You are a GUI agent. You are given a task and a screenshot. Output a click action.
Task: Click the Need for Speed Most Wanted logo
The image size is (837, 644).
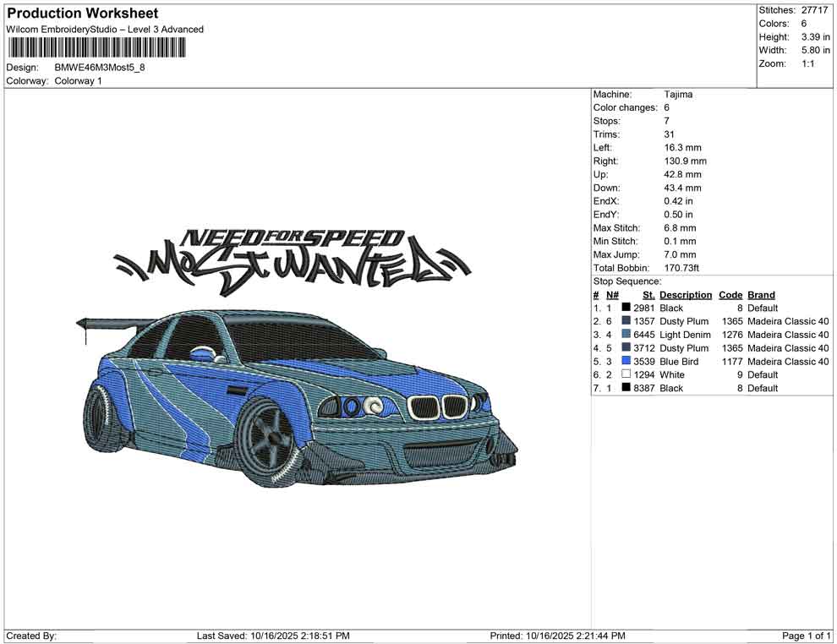pos(293,263)
